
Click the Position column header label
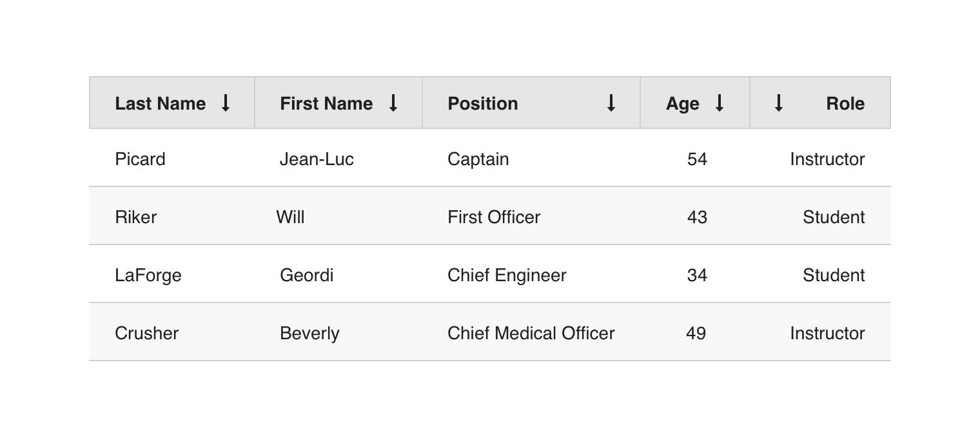[482, 104]
